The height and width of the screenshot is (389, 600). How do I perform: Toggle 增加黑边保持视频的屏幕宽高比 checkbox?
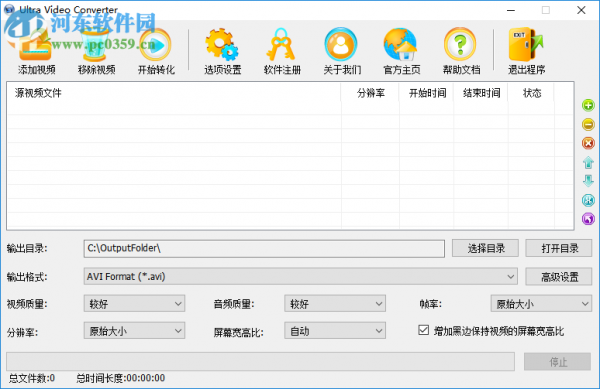[423, 330]
